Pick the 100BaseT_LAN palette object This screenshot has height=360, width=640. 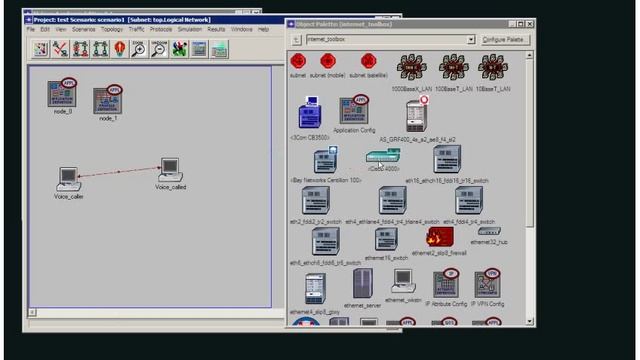(453, 67)
